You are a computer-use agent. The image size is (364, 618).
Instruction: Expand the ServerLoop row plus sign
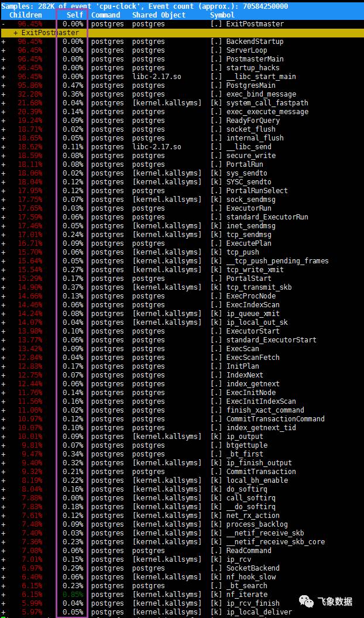point(4,50)
